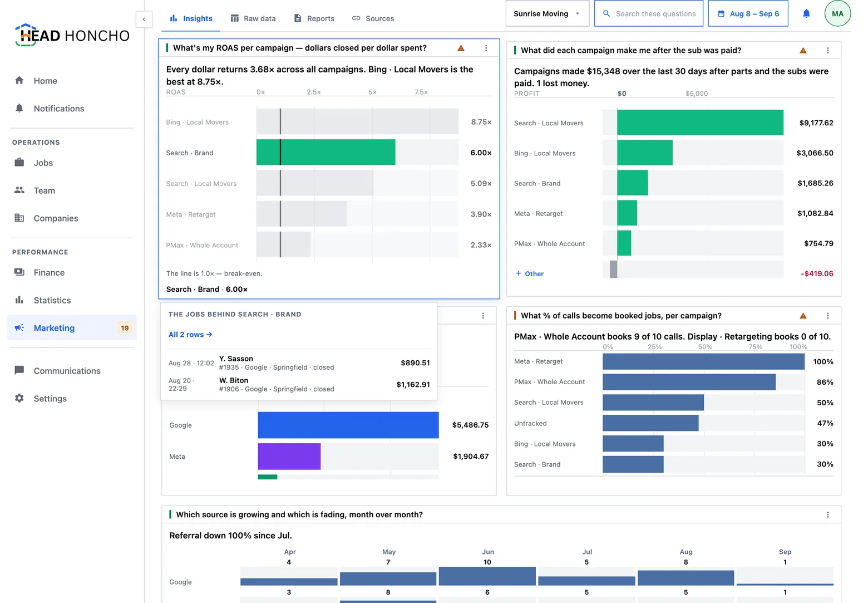Click warning icon on booked jobs card
Viewport: 868px width, 603px height.
tap(803, 316)
